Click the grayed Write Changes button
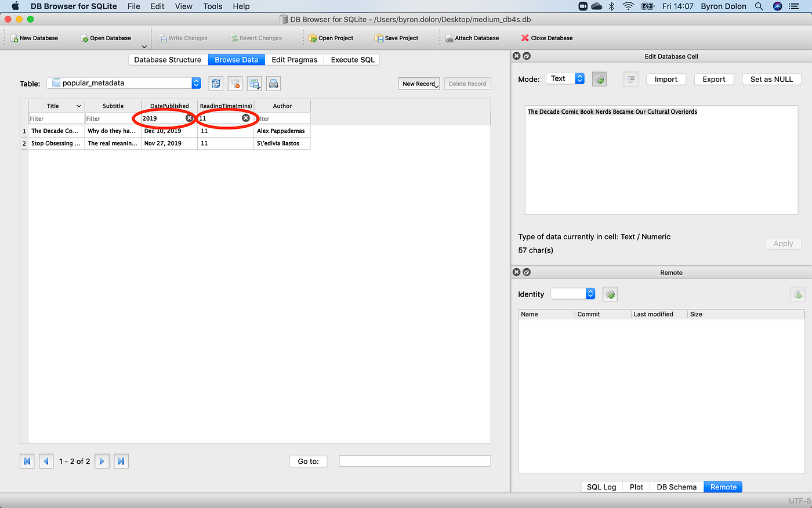 coord(183,38)
